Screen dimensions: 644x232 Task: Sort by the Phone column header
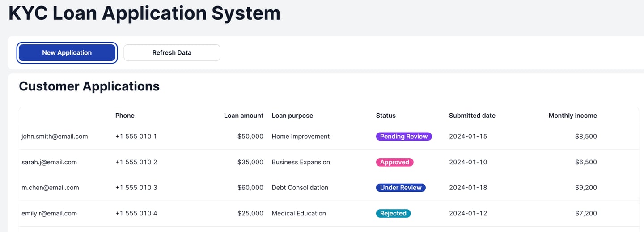click(125, 116)
